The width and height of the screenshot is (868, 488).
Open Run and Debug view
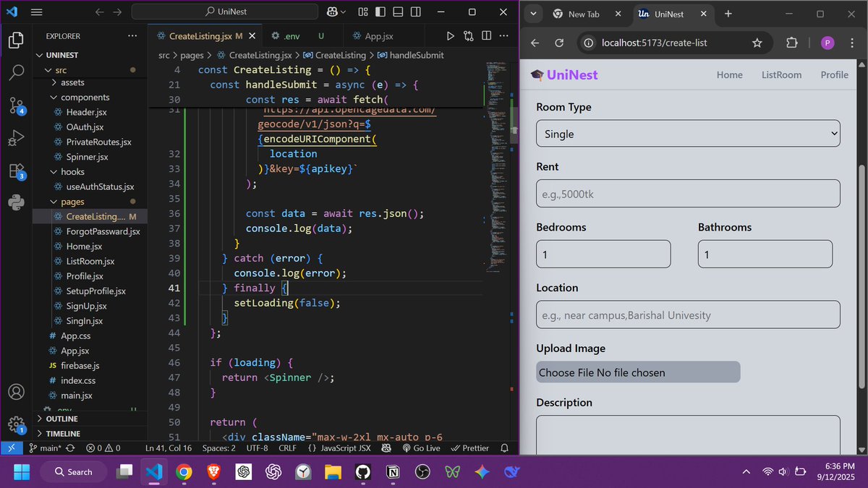(16, 138)
